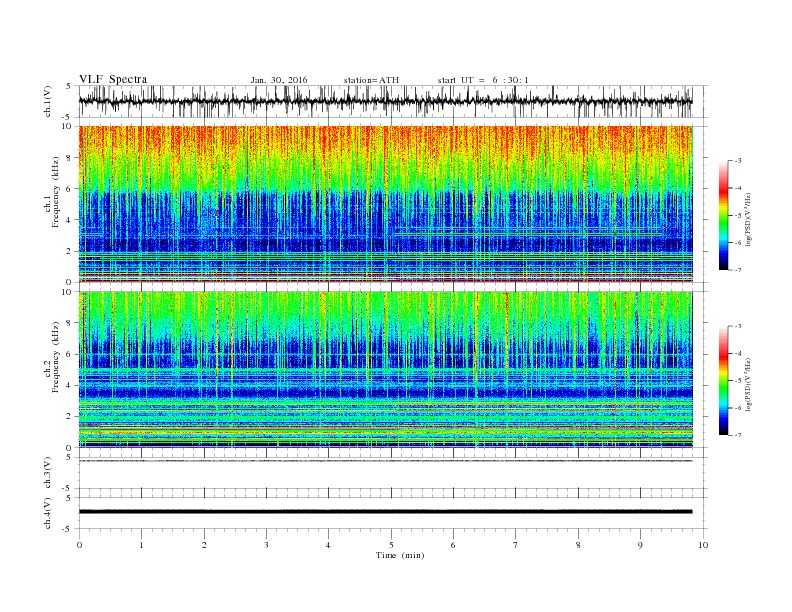Click the "6" frequency tick of ch.2 spectrogram

click(x=70, y=354)
